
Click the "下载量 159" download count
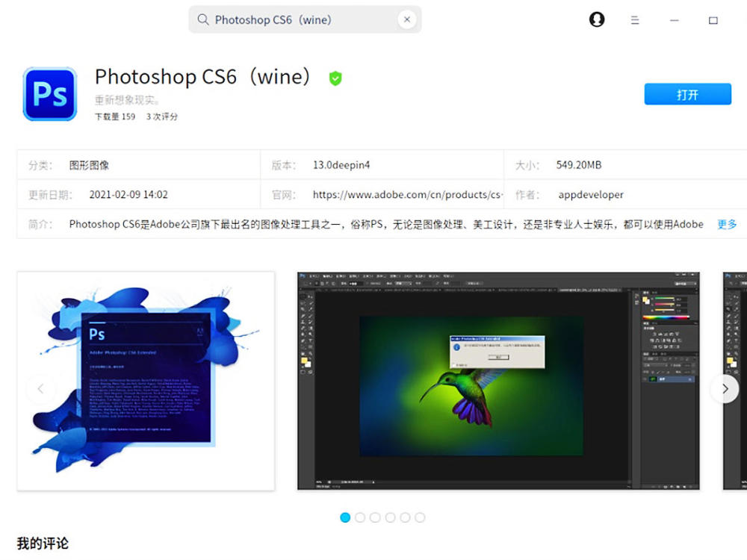pos(115,116)
